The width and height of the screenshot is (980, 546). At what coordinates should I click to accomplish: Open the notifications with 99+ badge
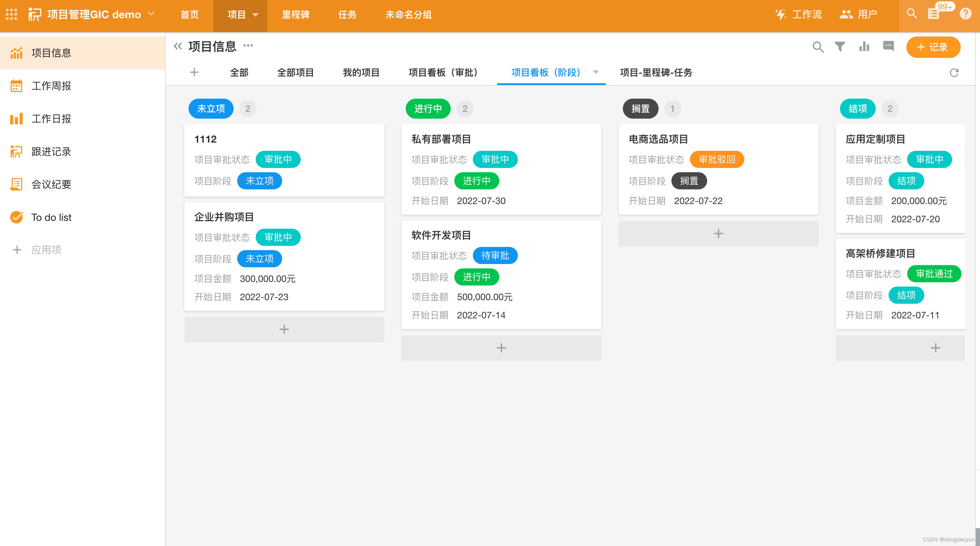[935, 14]
